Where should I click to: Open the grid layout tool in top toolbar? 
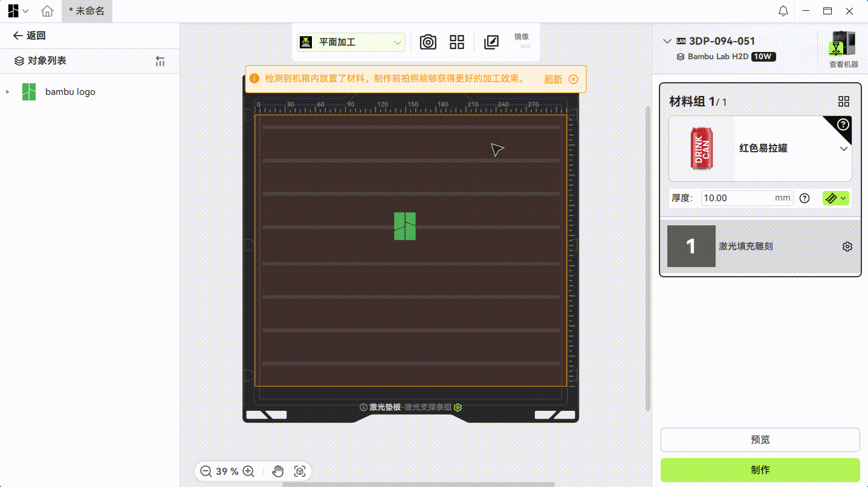click(457, 42)
